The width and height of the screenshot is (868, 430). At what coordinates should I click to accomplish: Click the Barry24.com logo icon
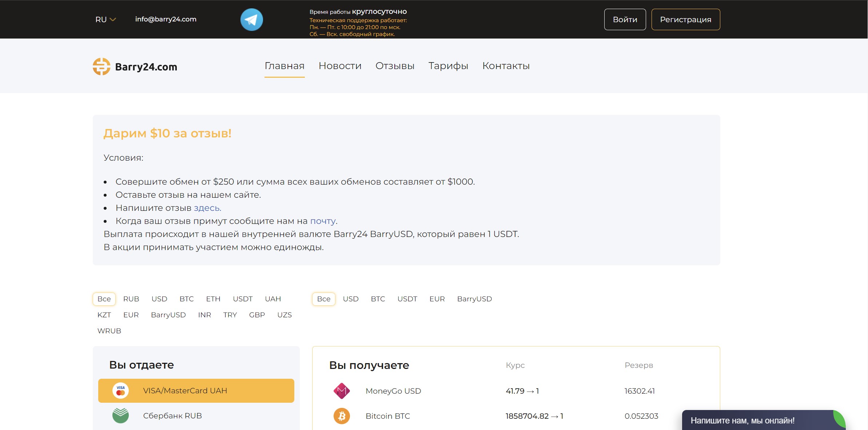[101, 67]
